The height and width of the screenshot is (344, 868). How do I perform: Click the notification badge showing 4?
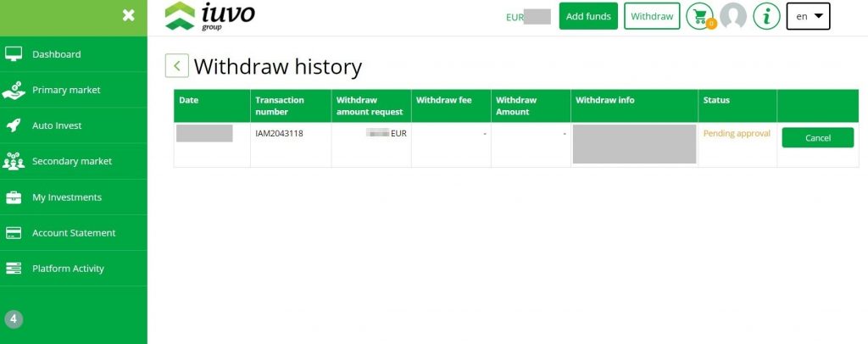[14, 319]
